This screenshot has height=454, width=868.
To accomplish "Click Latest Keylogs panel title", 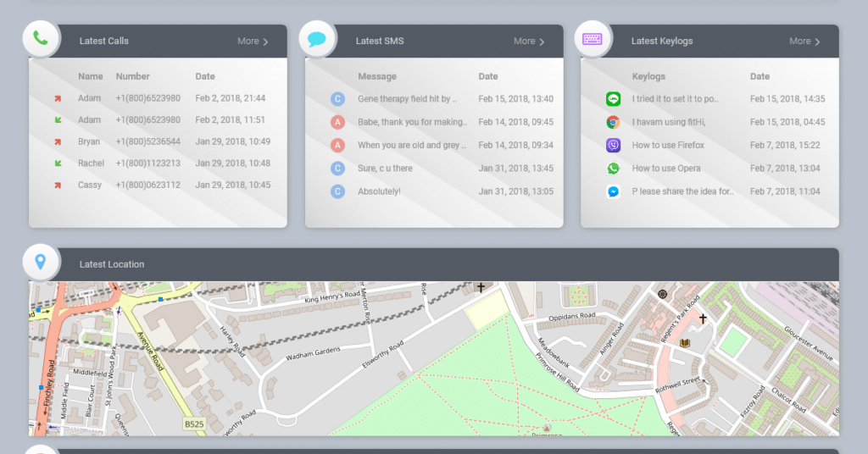I will click(662, 41).
